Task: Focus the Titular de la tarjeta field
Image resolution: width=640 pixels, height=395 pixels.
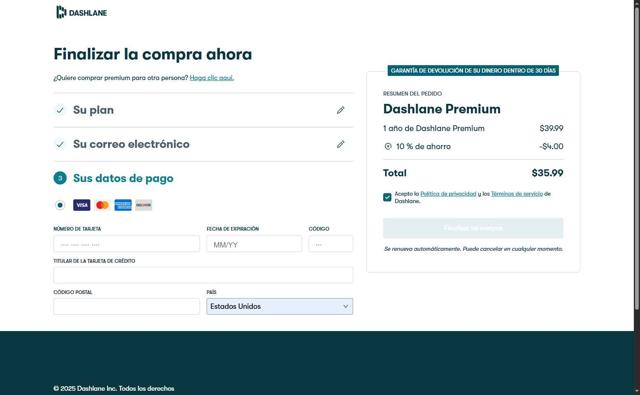Action: pos(203,275)
